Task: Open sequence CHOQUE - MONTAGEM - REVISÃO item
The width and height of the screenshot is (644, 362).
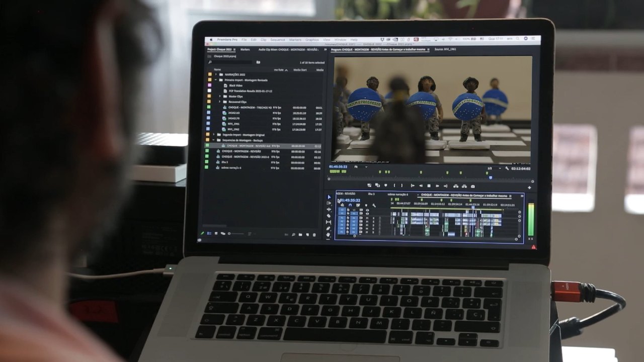Action: click(x=241, y=151)
